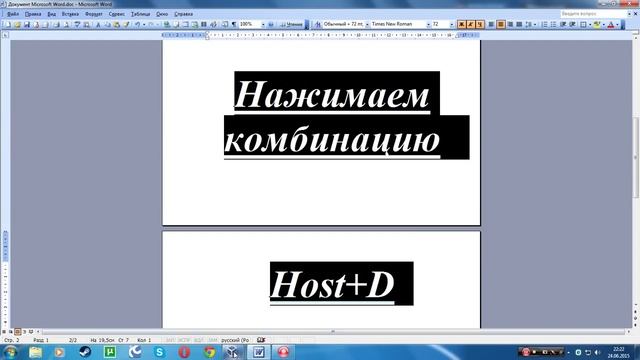Viewport: 640px width, 360px height.
Task: Click the 'русский' language status entry
Action: (x=235, y=340)
